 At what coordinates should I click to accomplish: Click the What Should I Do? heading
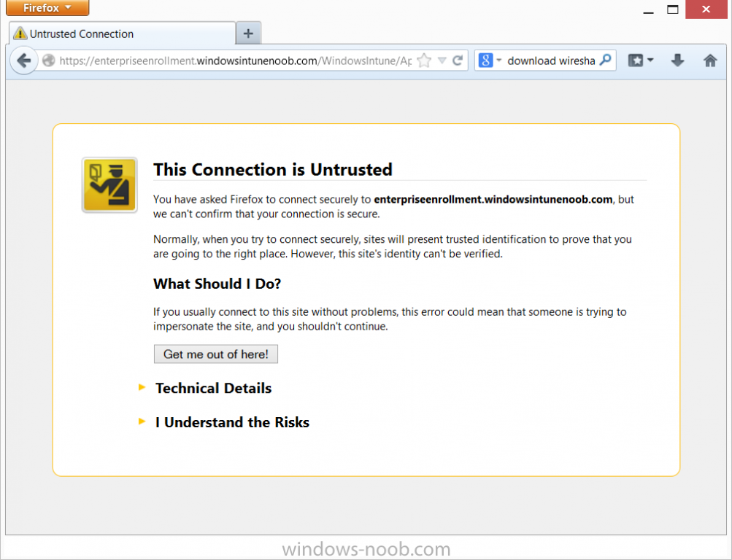click(217, 284)
